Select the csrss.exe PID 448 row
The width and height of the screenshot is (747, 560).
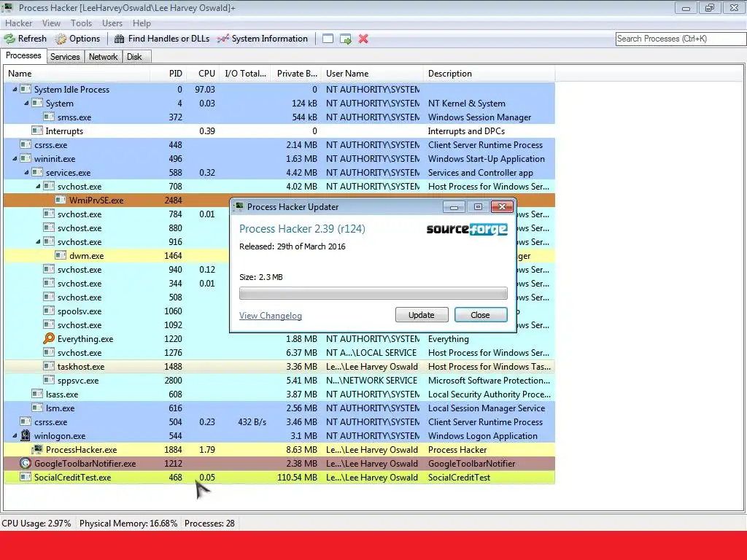[x=279, y=145]
